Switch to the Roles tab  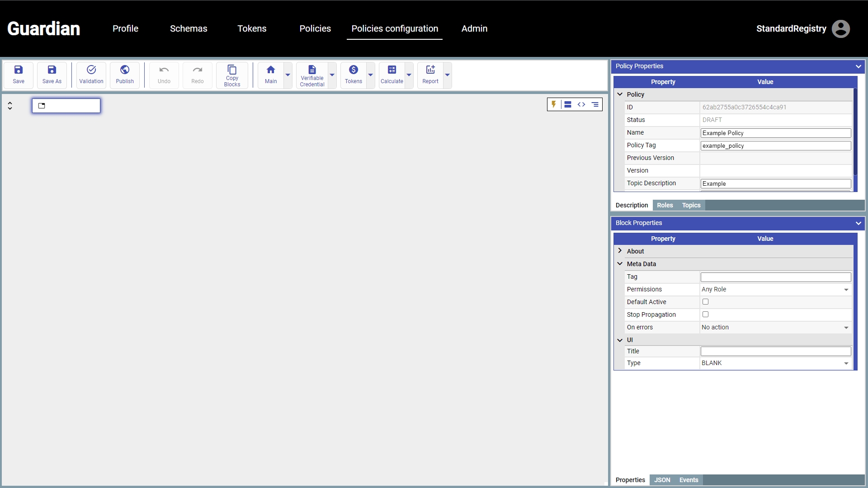[x=665, y=205]
